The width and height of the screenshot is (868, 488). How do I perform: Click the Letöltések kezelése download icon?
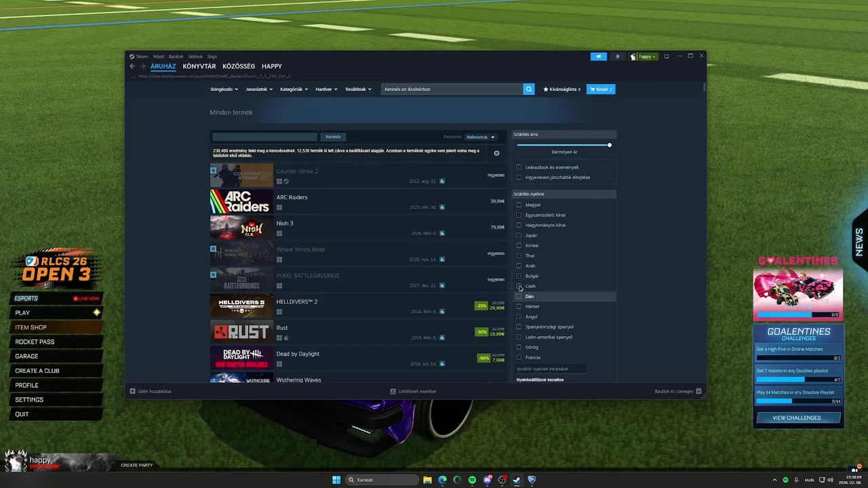[x=393, y=391]
